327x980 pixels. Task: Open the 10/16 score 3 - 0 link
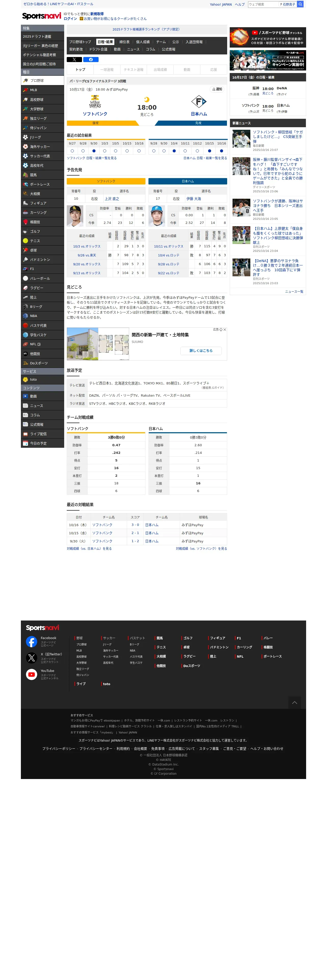[135, 525]
